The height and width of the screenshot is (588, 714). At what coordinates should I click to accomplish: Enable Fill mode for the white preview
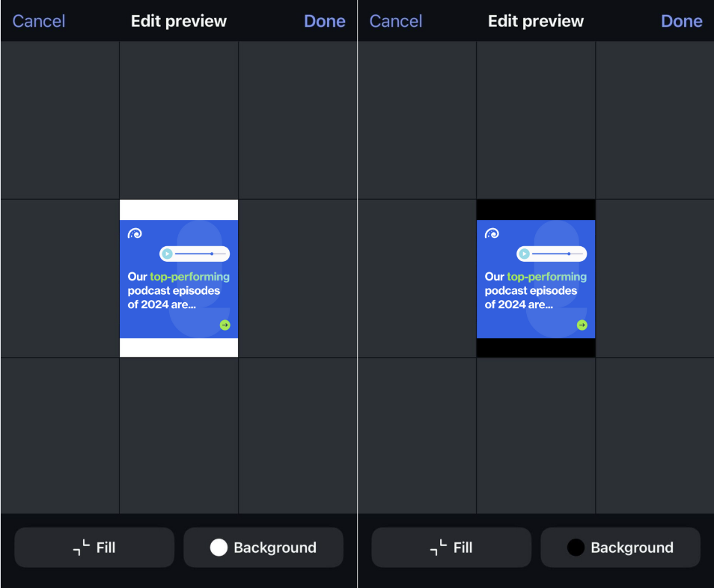coord(94,547)
